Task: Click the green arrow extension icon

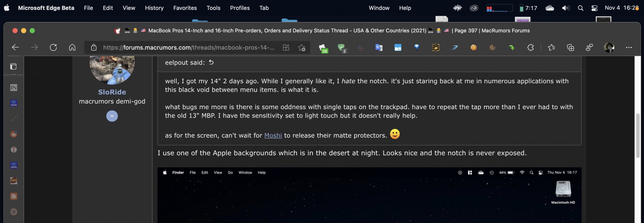Action: pos(511,47)
